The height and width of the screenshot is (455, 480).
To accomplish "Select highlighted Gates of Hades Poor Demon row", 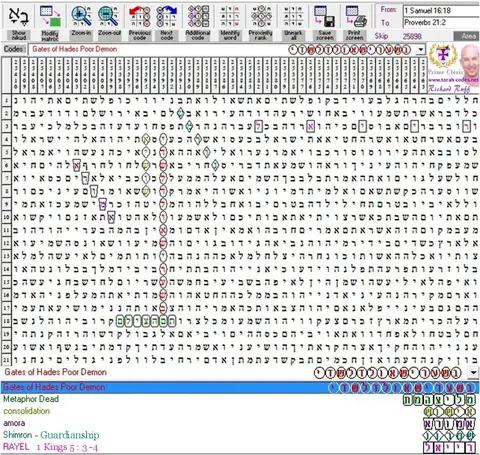I will (x=240, y=387).
